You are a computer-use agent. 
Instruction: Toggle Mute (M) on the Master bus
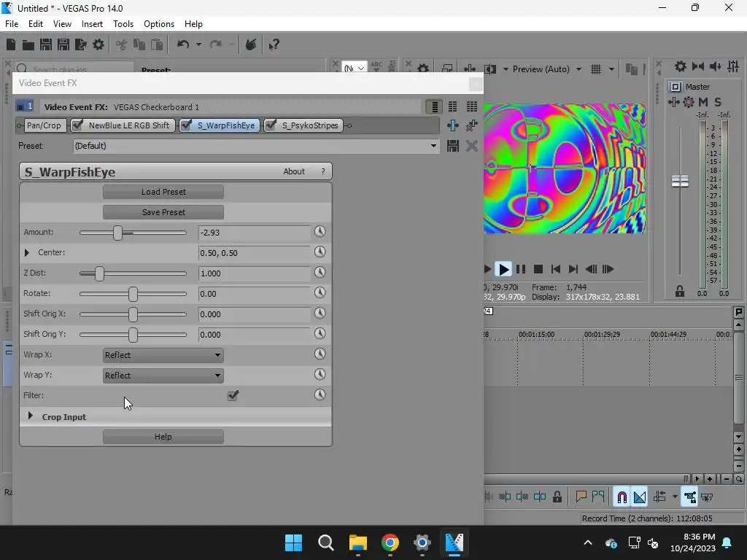703,102
